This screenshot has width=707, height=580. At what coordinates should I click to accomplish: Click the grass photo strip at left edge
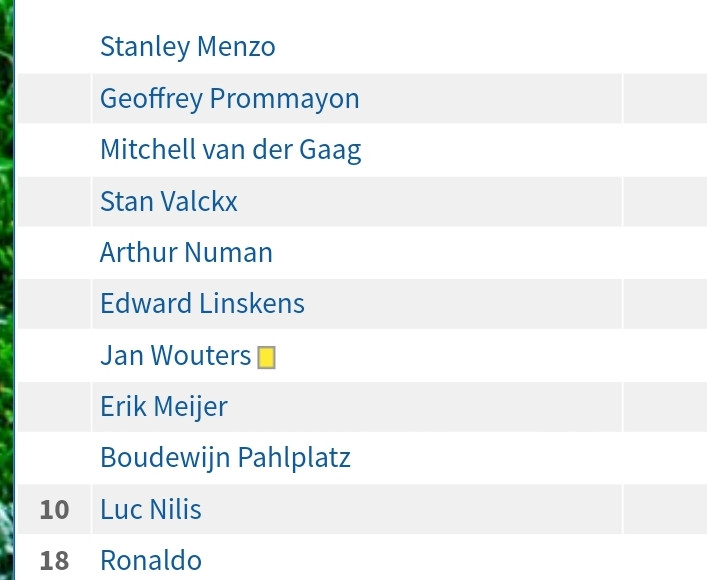[6, 290]
